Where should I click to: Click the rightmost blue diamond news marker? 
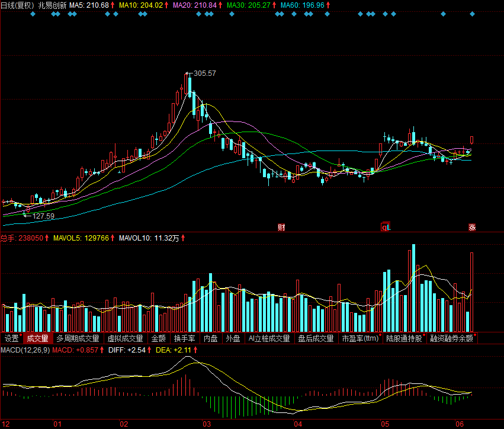472,14
